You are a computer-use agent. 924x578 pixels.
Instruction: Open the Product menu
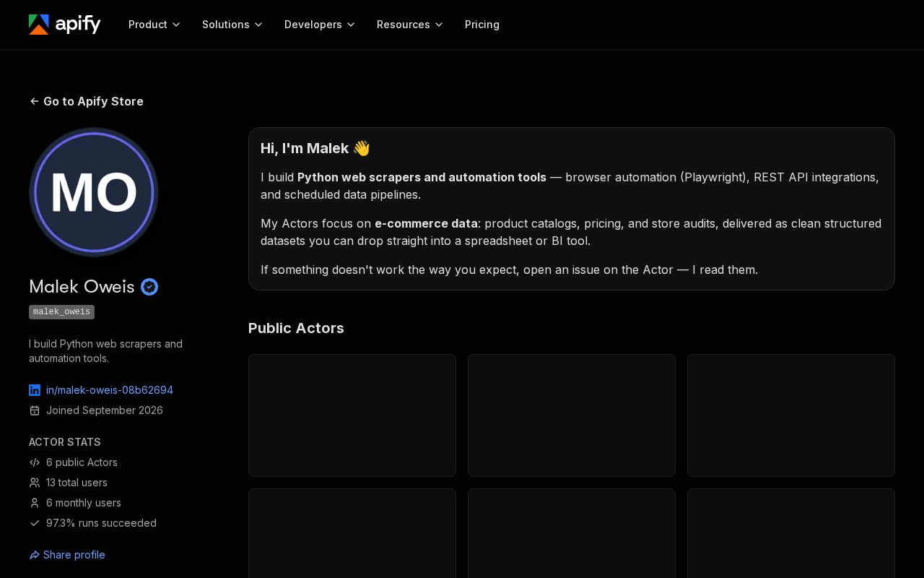coord(154,25)
